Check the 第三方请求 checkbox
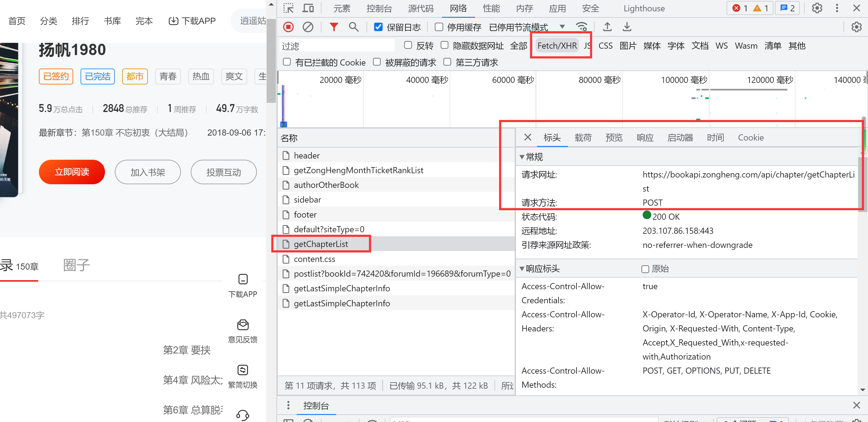 447,62
